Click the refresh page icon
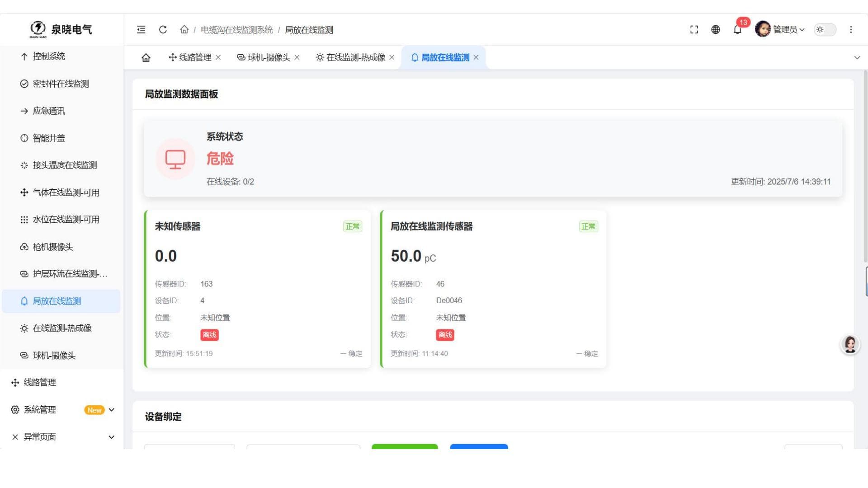The height and width of the screenshot is (488, 868). coord(163,30)
